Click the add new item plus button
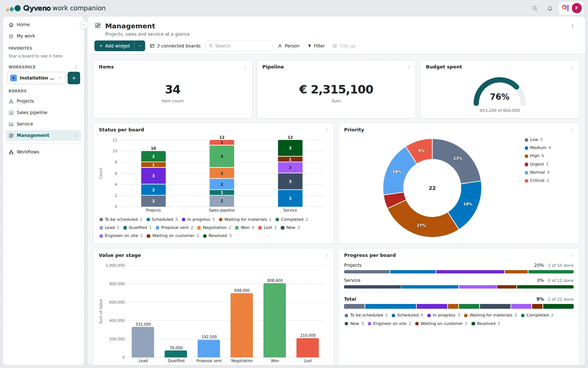588x368 pixels. pyautogui.click(x=74, y=78)
